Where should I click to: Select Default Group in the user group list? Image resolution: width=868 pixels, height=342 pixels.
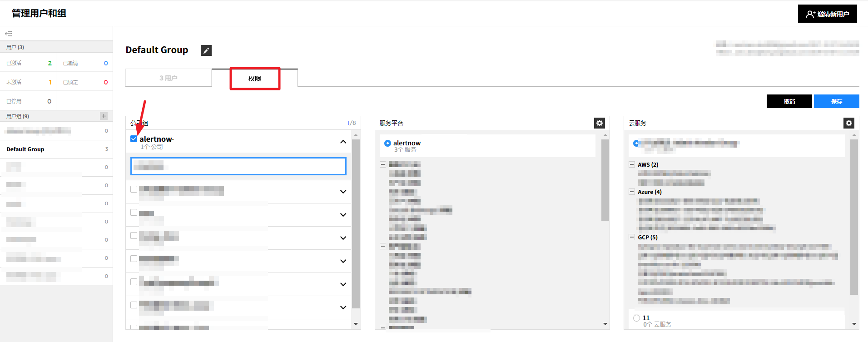(x=25, y=149)
